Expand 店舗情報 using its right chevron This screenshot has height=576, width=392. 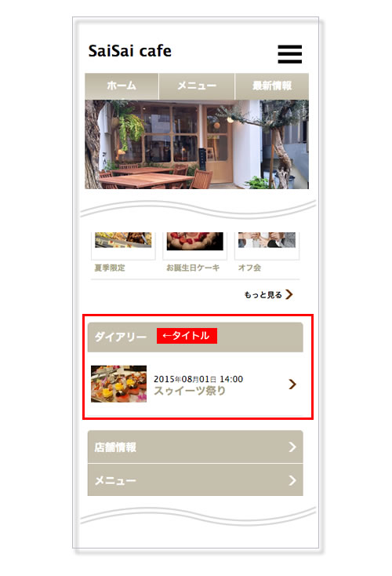tap(292, 447)
